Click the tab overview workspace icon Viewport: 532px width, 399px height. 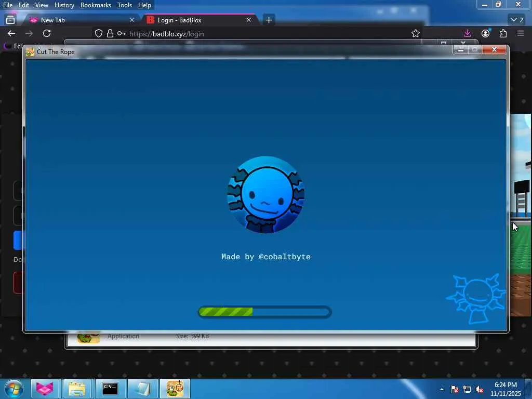[x=10, y=20]
